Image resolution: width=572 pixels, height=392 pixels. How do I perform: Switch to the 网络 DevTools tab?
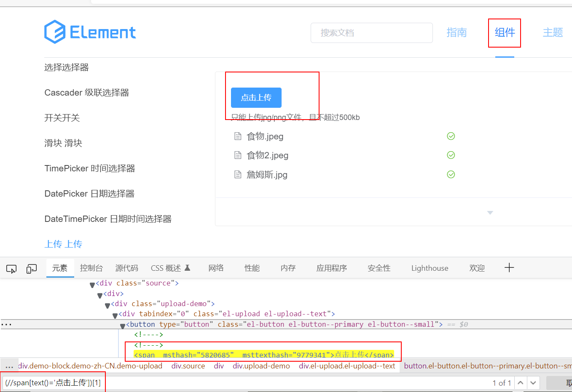(215, 268)
